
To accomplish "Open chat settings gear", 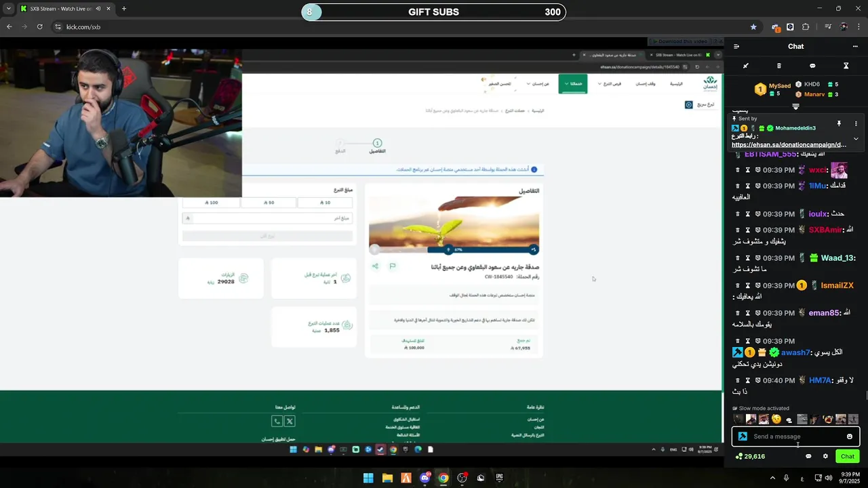I will (825, 457).
